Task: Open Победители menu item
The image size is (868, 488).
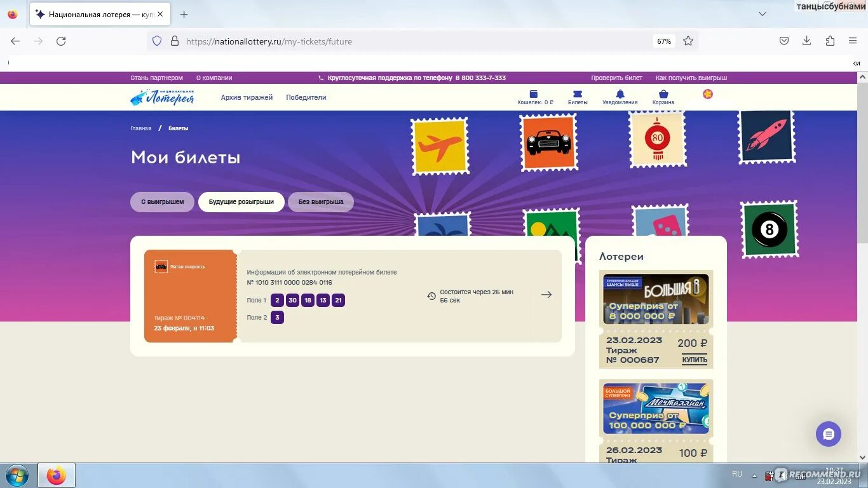Action: pos(306,97)
